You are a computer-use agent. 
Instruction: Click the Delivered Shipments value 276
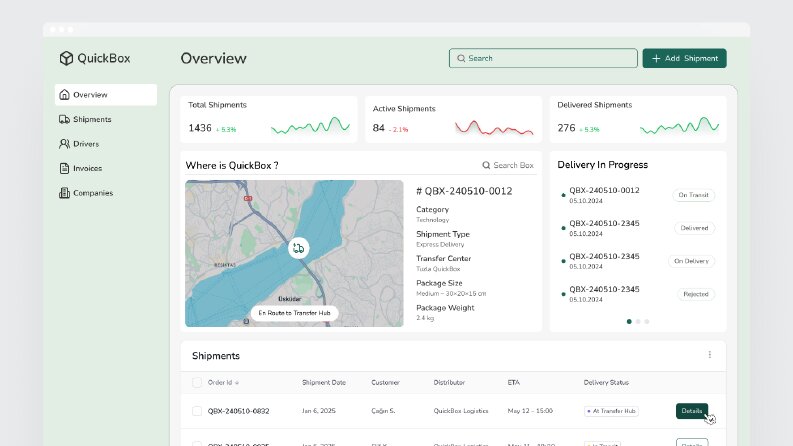point(566,128)
